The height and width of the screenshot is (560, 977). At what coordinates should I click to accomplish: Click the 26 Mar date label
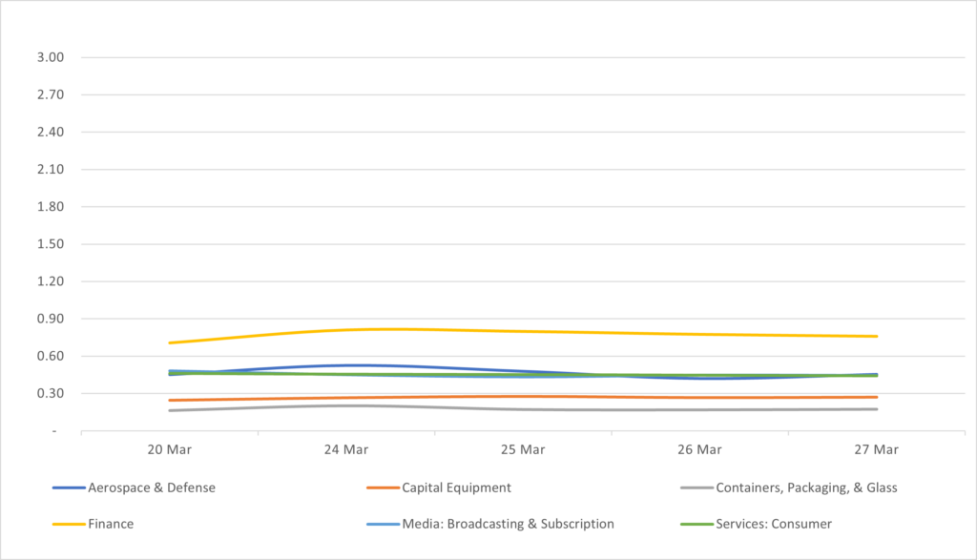pos(699,449)
